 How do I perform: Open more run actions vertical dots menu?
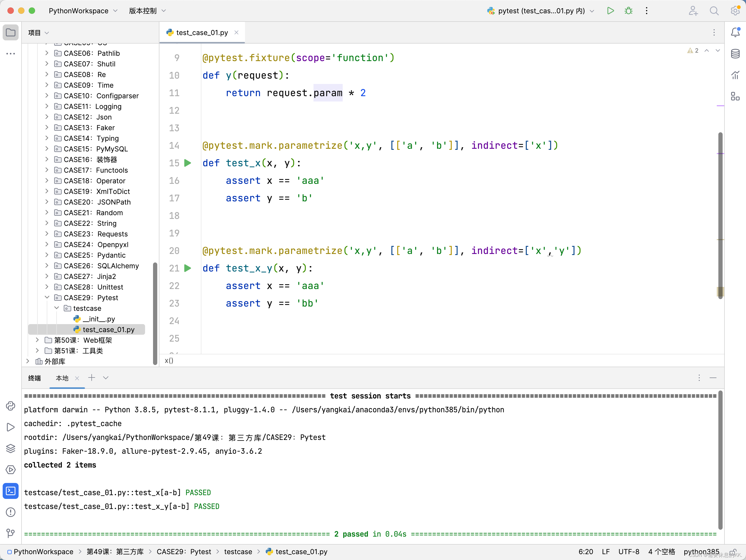click(647, 11)
